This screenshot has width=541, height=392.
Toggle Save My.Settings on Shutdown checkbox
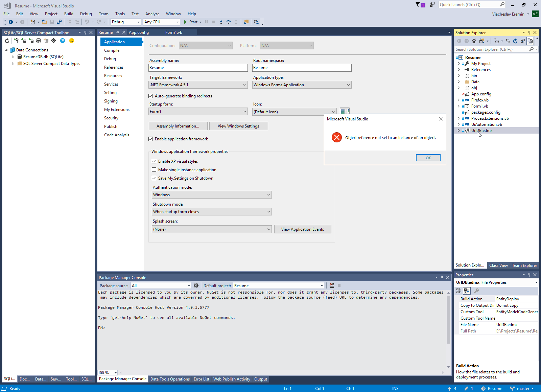coord(154,178)
